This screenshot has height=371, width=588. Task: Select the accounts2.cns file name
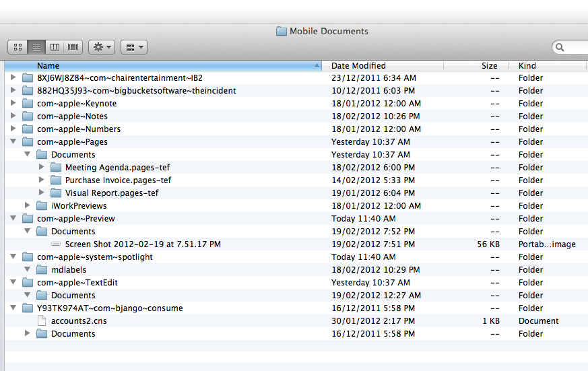[79, 321]
